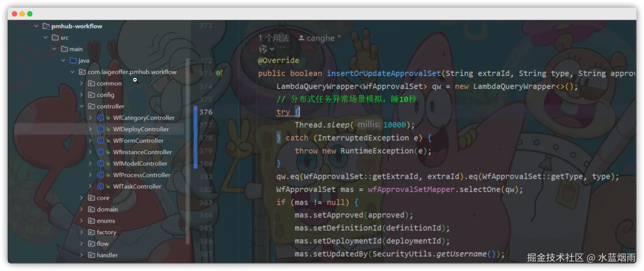The width and height of the screenshot is (644, 271).
Task: Click the try keyword on line 376
Action: tap(283, 112)
